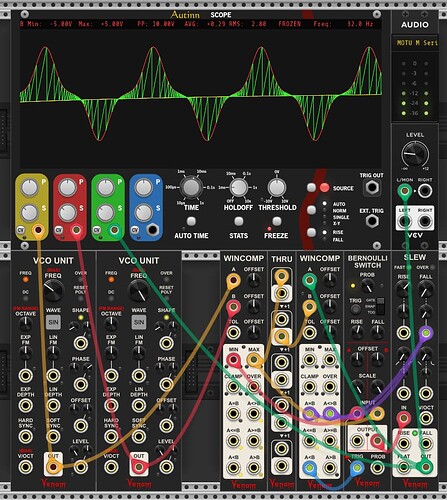Screen dimensions: 447x500
Task: Click left WINCOMP TOL input jack
Action: [233, 333]
